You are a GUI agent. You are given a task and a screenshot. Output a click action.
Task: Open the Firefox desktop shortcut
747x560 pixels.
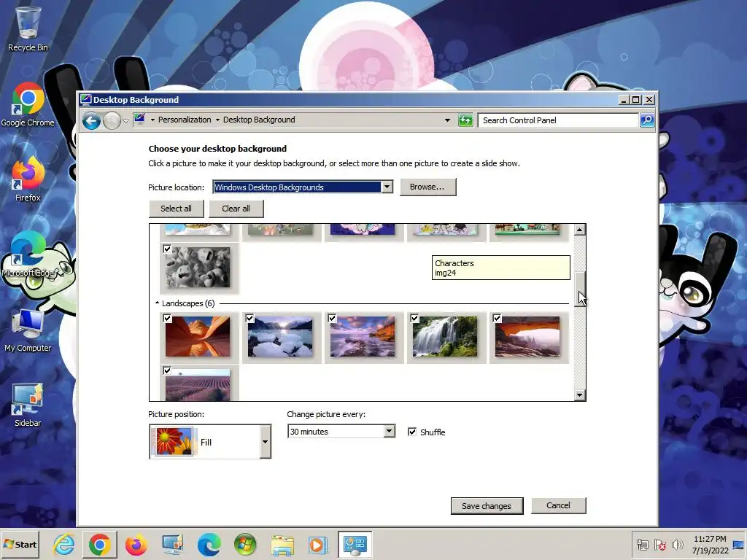tap(28, 179)
